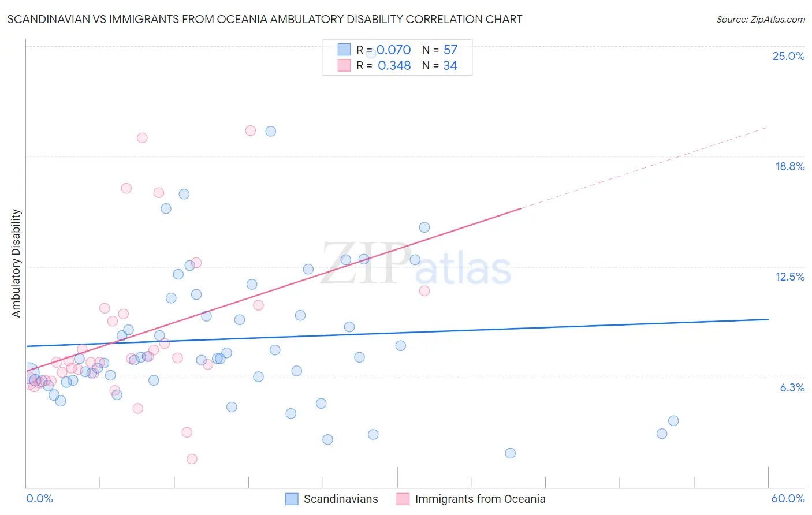Click the 12.5% y-axis label
812x515 pixels.
(789, 277)
